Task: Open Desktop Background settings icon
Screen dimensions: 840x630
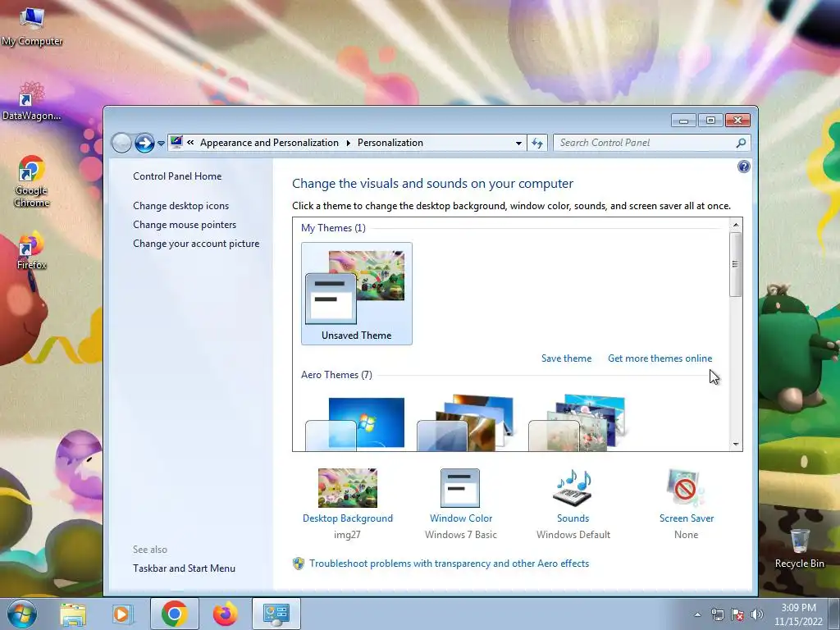Action: point(348,488)
